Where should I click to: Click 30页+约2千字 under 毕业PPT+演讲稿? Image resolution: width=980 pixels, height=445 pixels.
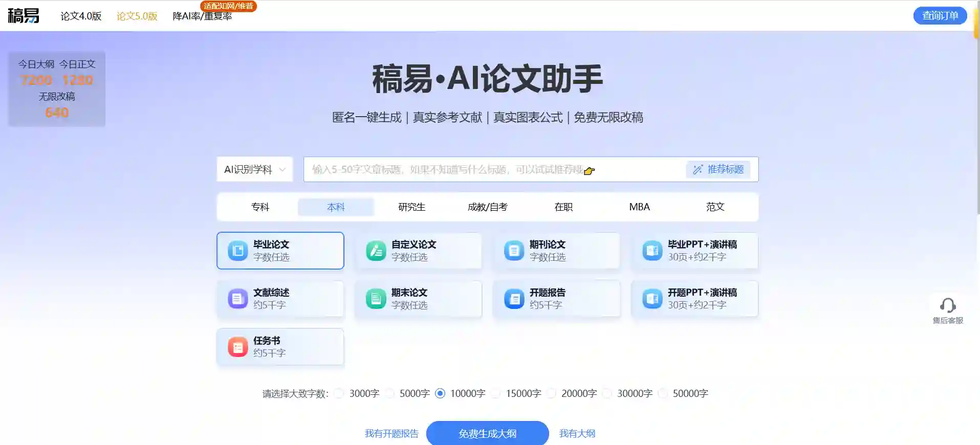(697, 257)
